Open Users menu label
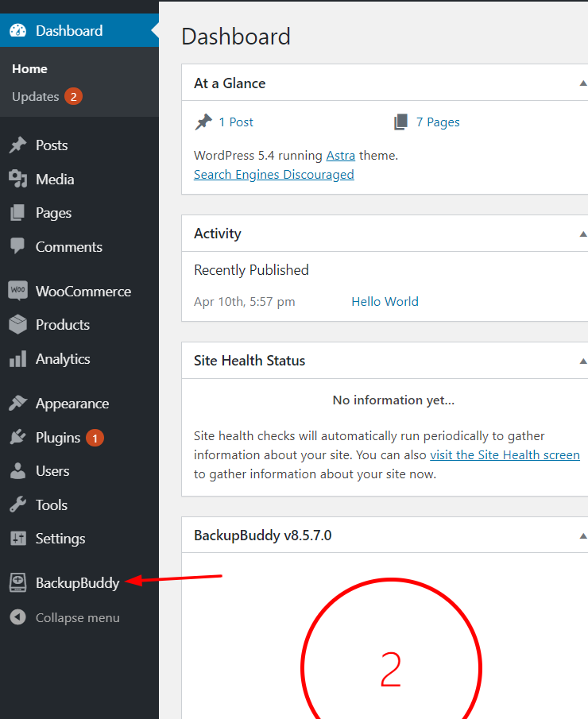588x719 pixels. (x=52, y=471)
